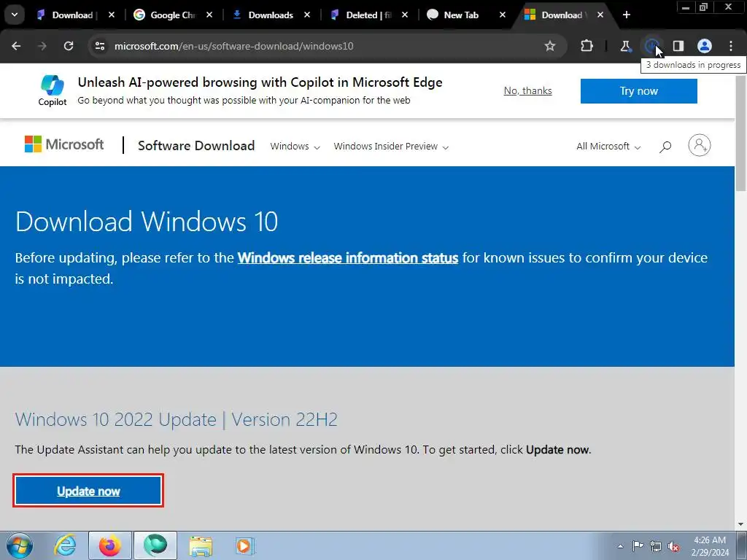Click the muted volume tray icon
This screenshot has height=560, width=747.
point(673,546)
